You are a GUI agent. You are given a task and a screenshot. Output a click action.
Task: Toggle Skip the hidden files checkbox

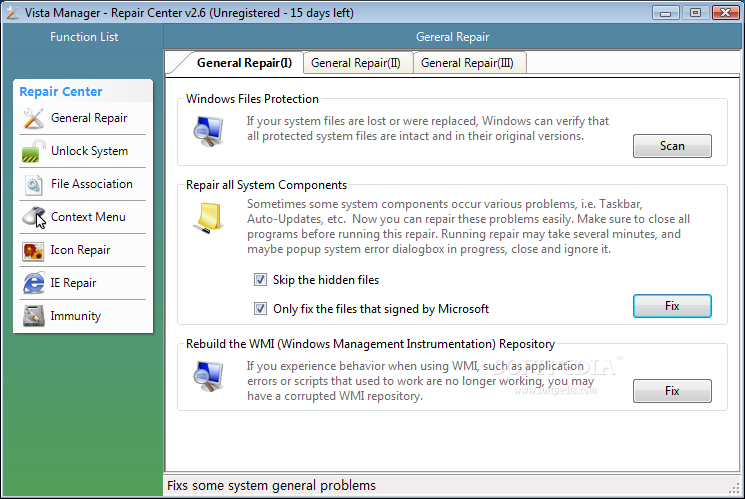click(x=260, y=279)
